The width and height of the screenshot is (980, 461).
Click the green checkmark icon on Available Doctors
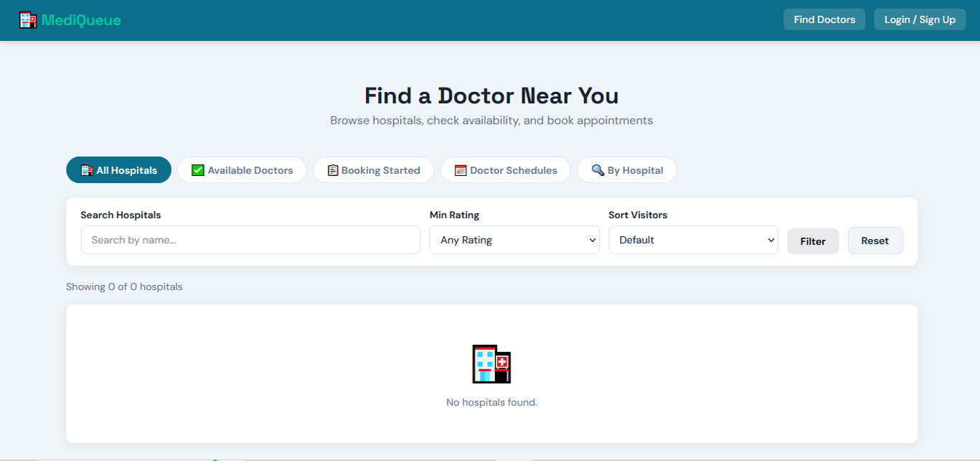(198, 170)
